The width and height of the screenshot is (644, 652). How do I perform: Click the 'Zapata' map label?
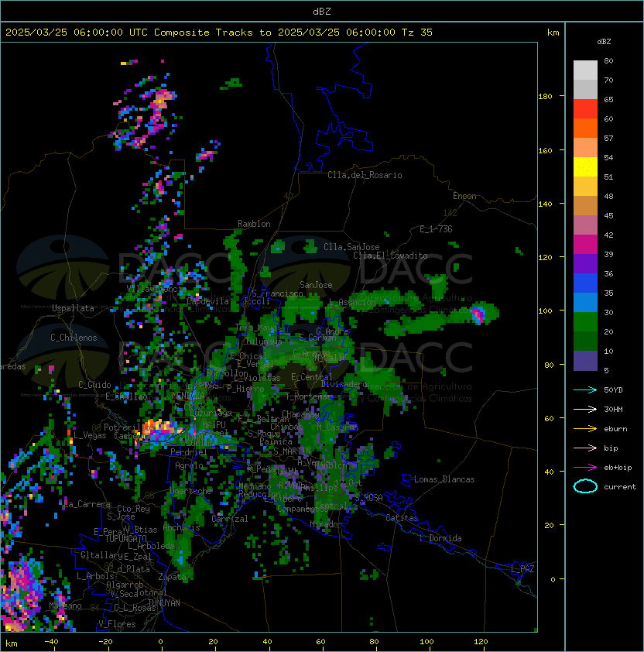pos(172,577)
